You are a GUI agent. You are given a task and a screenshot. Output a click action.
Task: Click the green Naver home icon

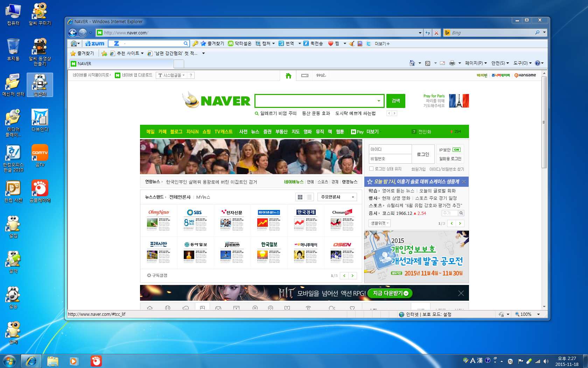click(x=288, y=75)
